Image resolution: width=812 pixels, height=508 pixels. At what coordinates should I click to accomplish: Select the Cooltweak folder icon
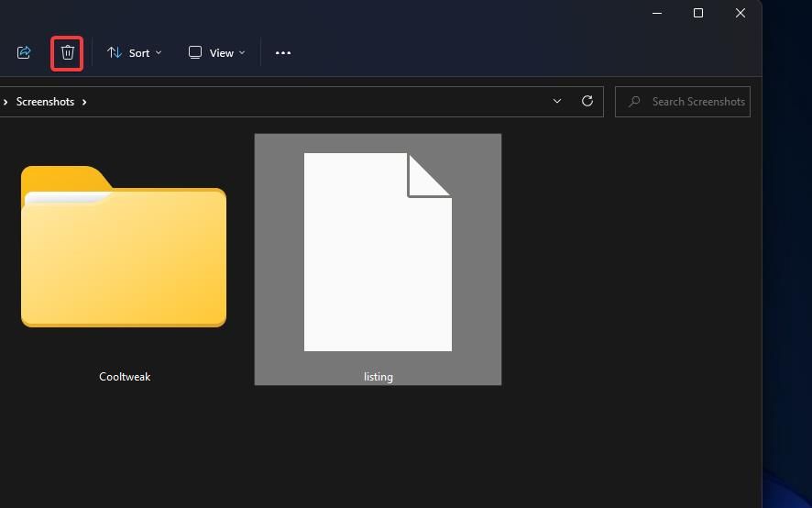click(x=124, y=247)
